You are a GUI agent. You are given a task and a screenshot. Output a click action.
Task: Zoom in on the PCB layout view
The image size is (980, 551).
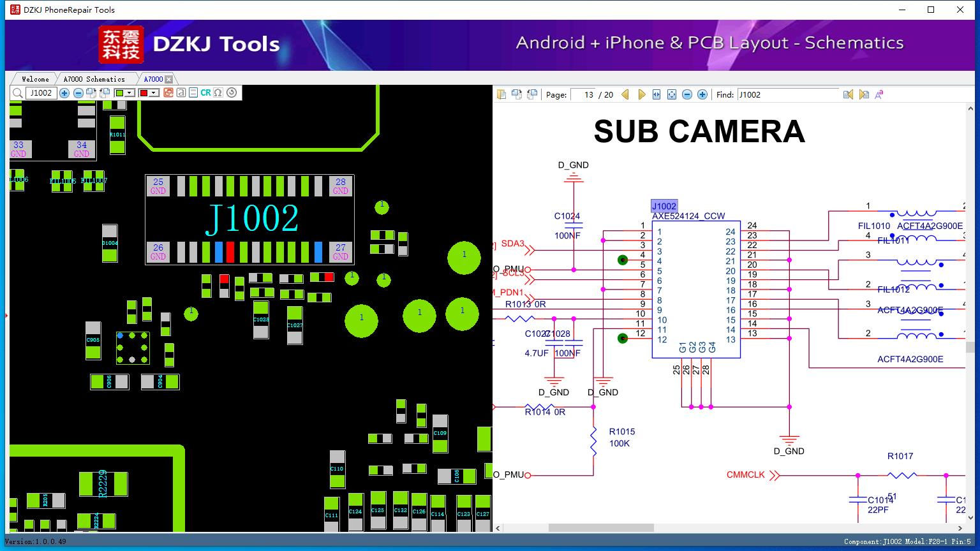tap(64, 93)
